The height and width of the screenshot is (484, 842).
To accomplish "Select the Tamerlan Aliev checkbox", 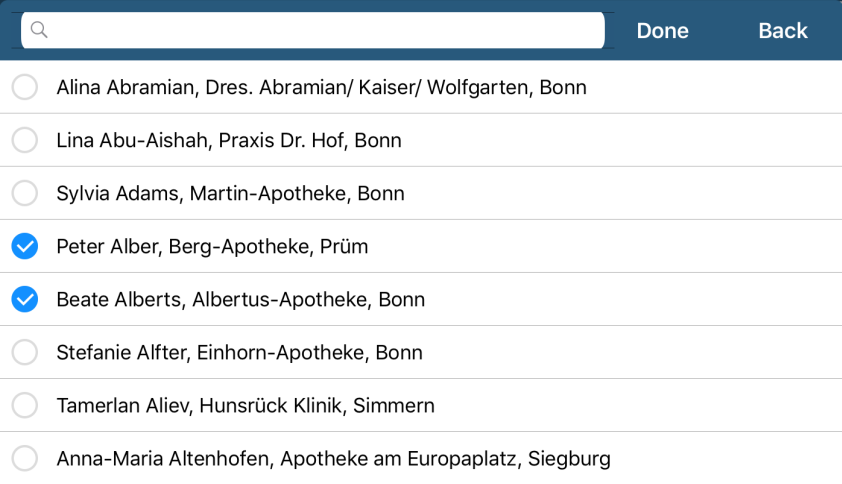I will 24,405.
